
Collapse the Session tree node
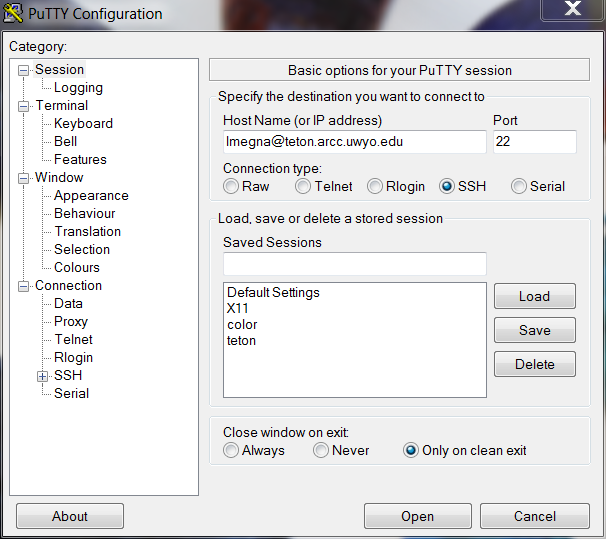pyautogui.click(x=23, y=70)
